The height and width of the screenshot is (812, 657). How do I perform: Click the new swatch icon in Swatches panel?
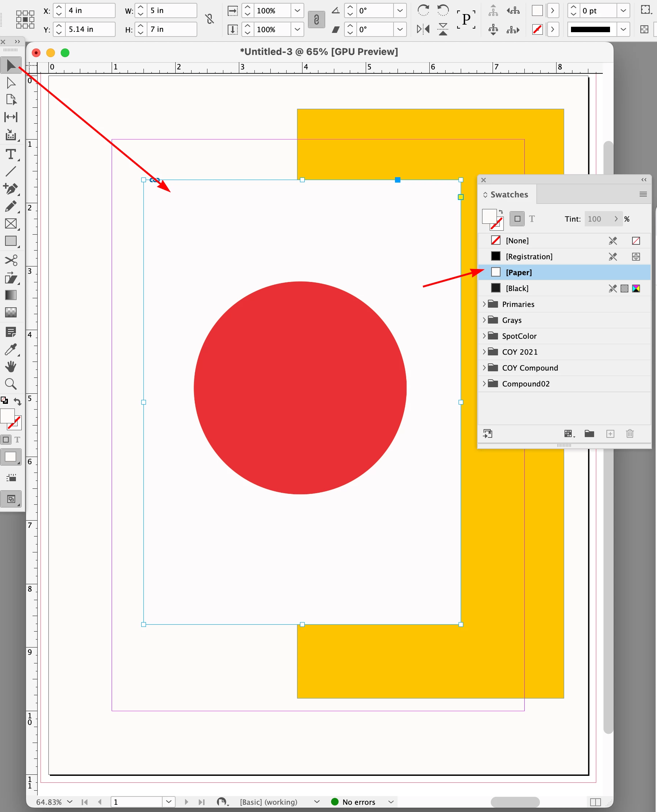[610, 433]
